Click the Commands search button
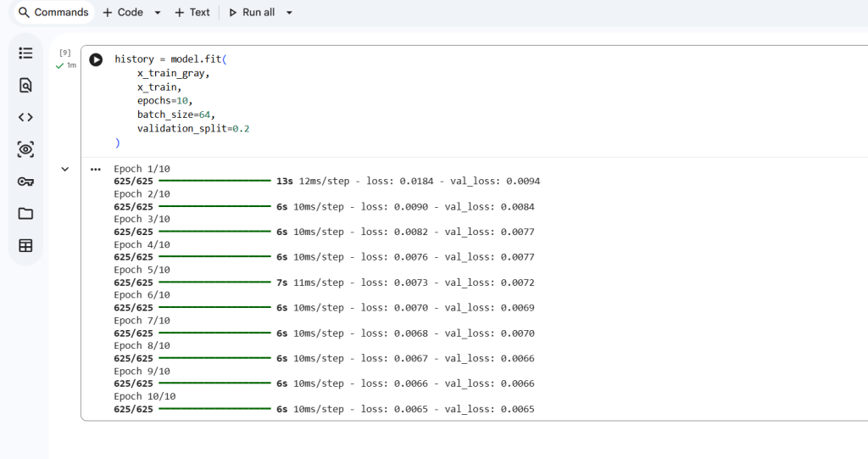 [x=53, y=12]
